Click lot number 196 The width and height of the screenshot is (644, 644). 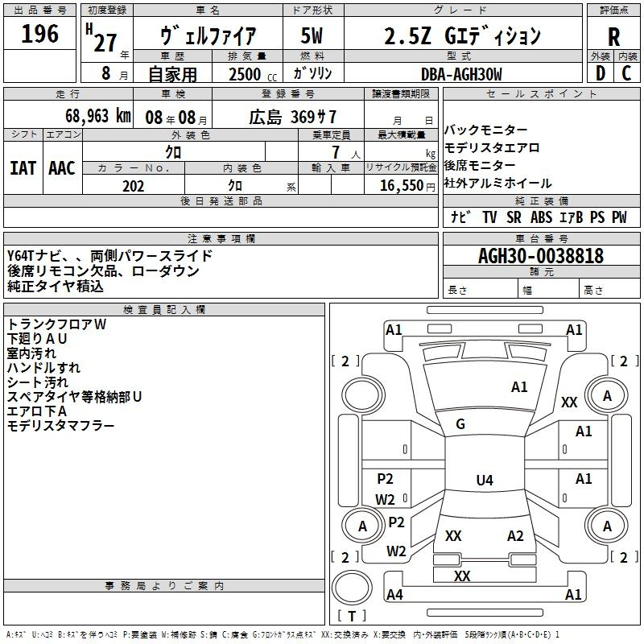pyautogui.click(x=39, y=34)
